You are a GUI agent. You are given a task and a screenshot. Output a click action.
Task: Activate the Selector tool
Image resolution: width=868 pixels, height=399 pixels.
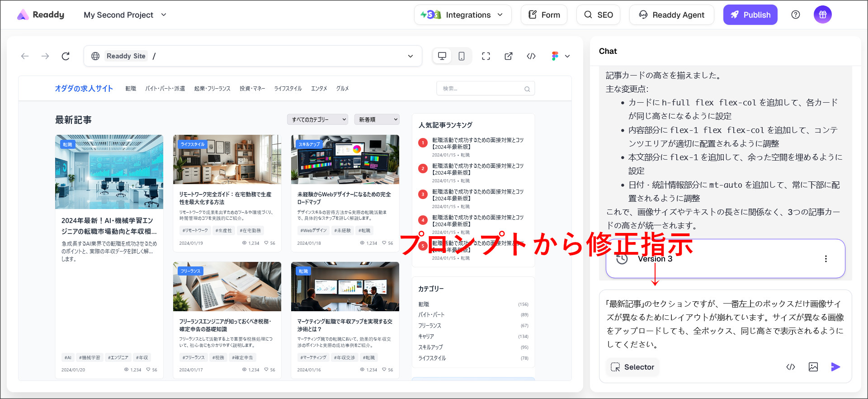[x=632, y=367]
